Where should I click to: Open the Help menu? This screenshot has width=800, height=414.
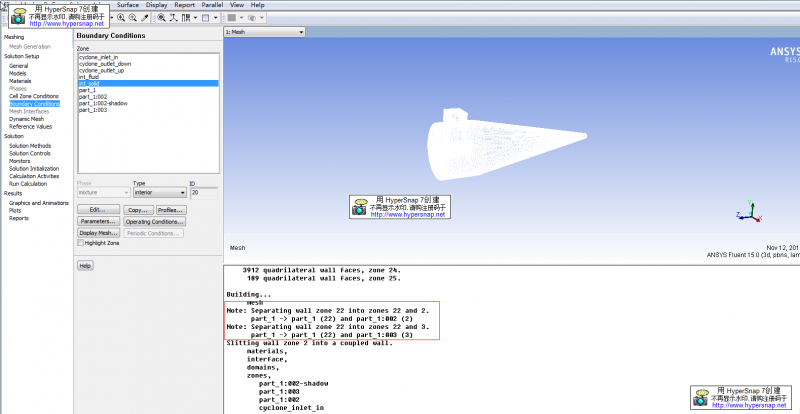point(258,5)
